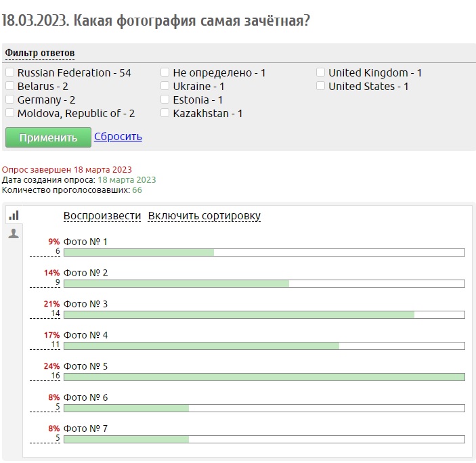Enable the Germany filter checkbox
Image resolution: width=476 pixels, height=463 pixels.
(x=10, y=100)
